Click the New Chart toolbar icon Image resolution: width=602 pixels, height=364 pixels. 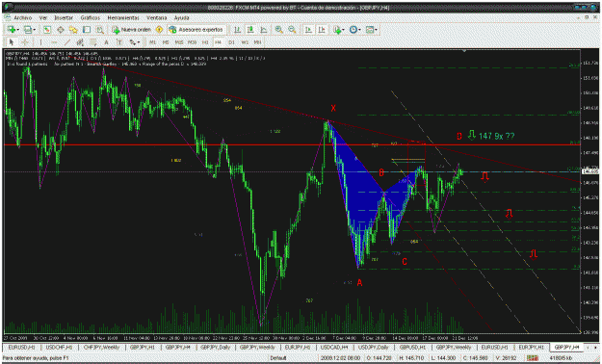click(x=12, y=30)
